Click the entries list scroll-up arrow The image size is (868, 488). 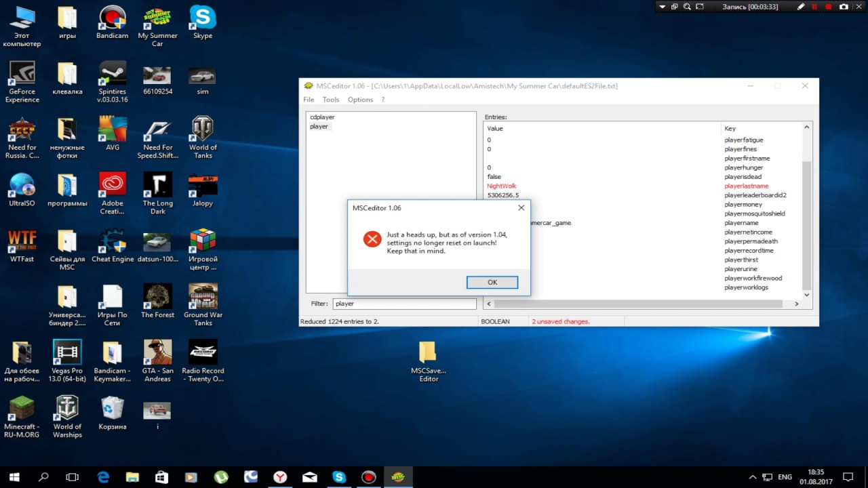click(x=806, y=127)
